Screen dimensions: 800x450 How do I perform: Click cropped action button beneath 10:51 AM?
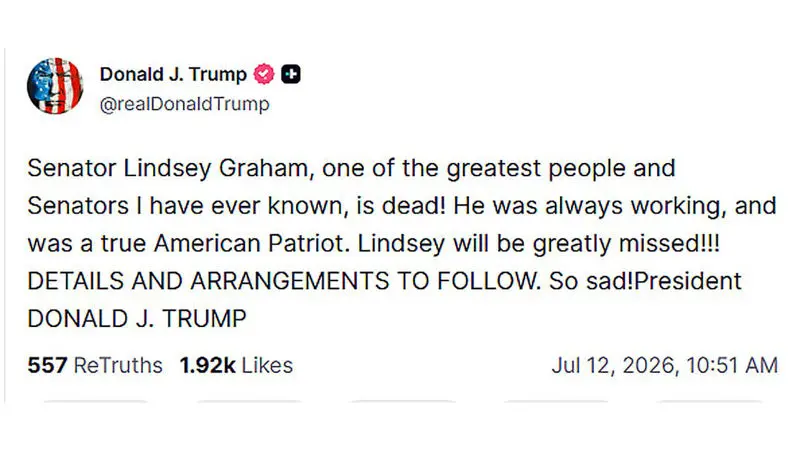coord(710,402)
